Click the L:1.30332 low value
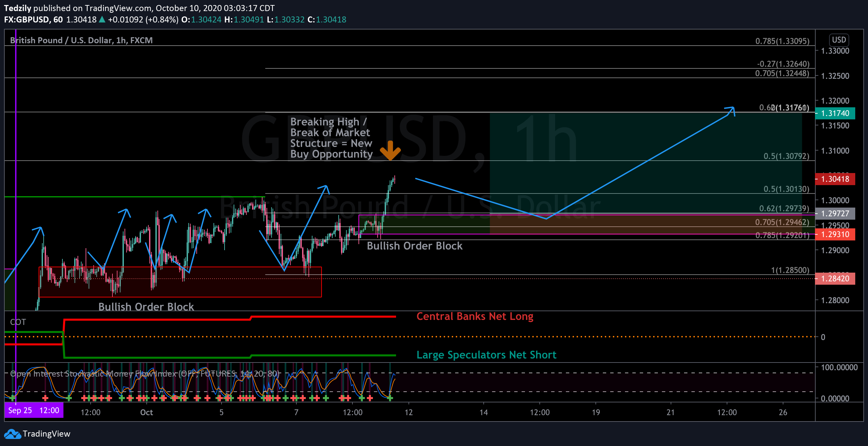 point(285,19)
